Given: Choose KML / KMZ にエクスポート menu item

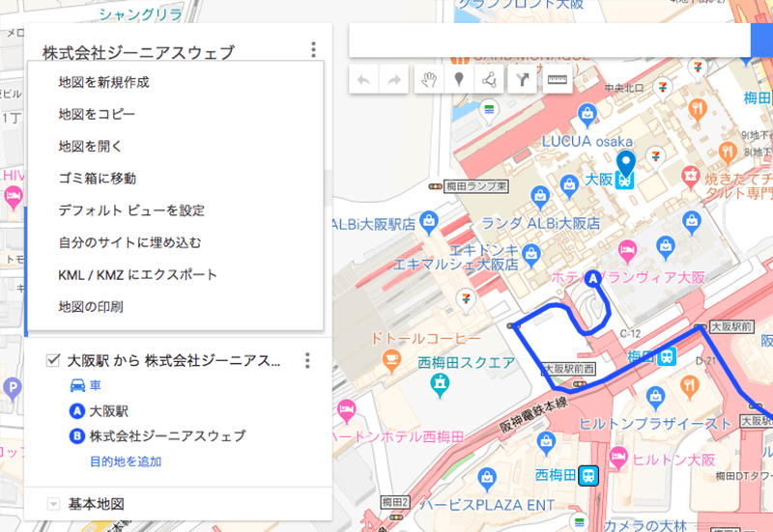Looking at the screenshot, I should click(x=175, y=274).
